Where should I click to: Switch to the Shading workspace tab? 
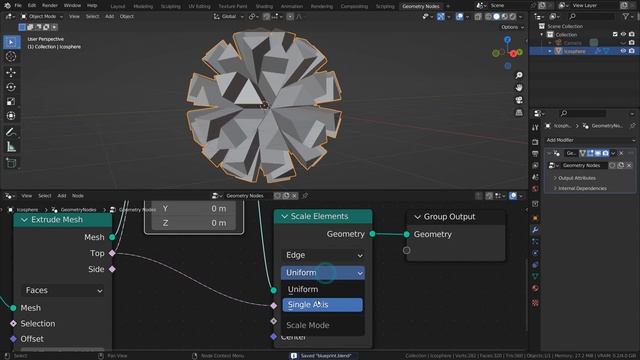point(264,6)
